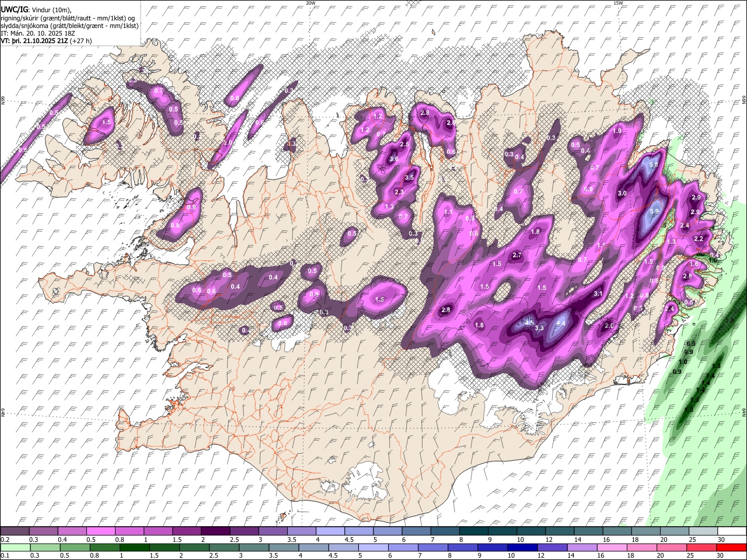This screenshot has height=560, width=747.
Task: Click the '15W' longitude label
Action: [x=617, y=3]
